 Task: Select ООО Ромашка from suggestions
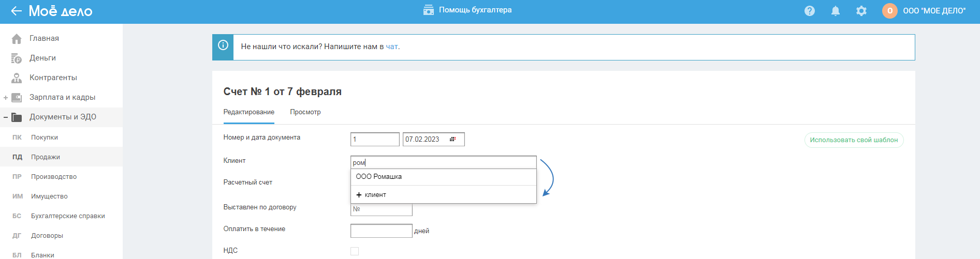[379, 177]
